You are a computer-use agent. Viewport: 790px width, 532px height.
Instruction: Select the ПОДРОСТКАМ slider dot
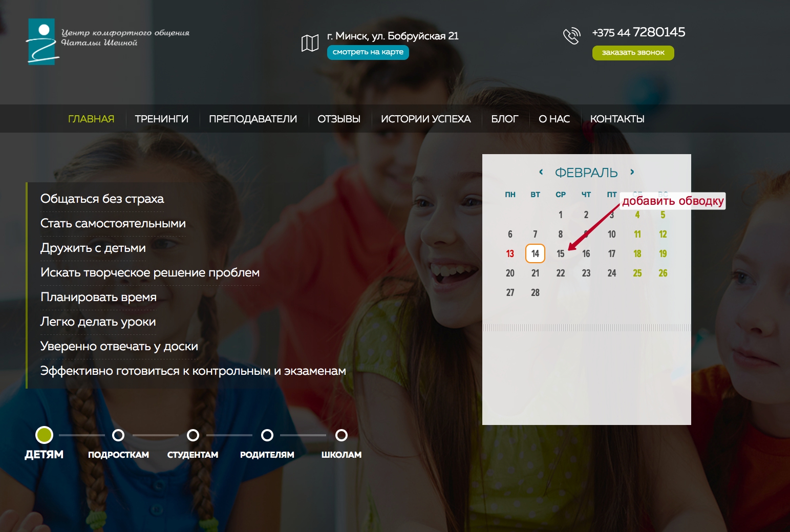[118, 435]
